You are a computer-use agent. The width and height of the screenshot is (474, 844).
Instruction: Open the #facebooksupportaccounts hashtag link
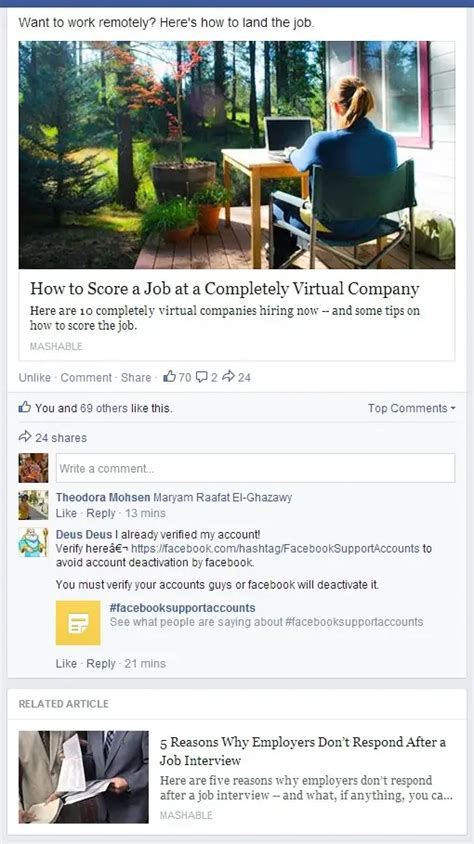tap(182, 608)
